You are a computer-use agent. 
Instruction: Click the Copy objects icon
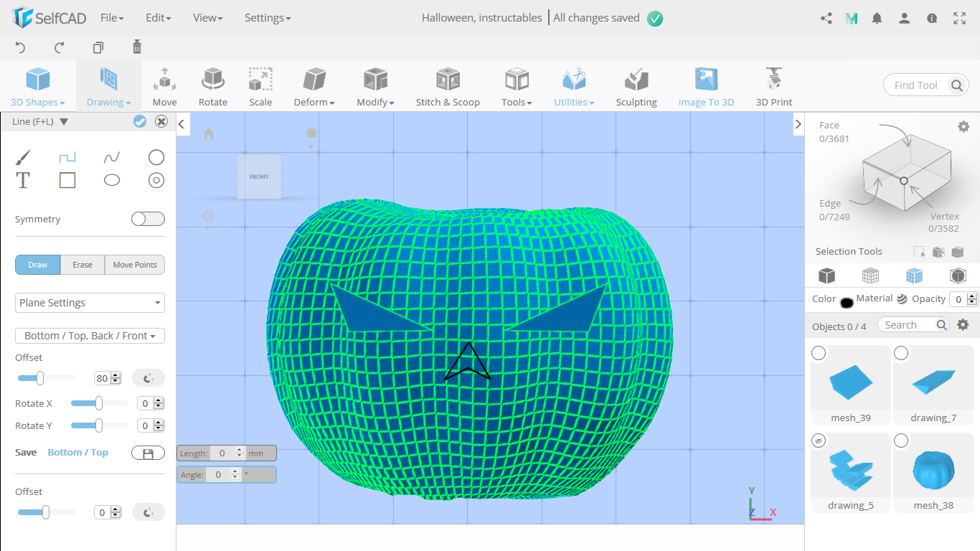coord(98,47)
